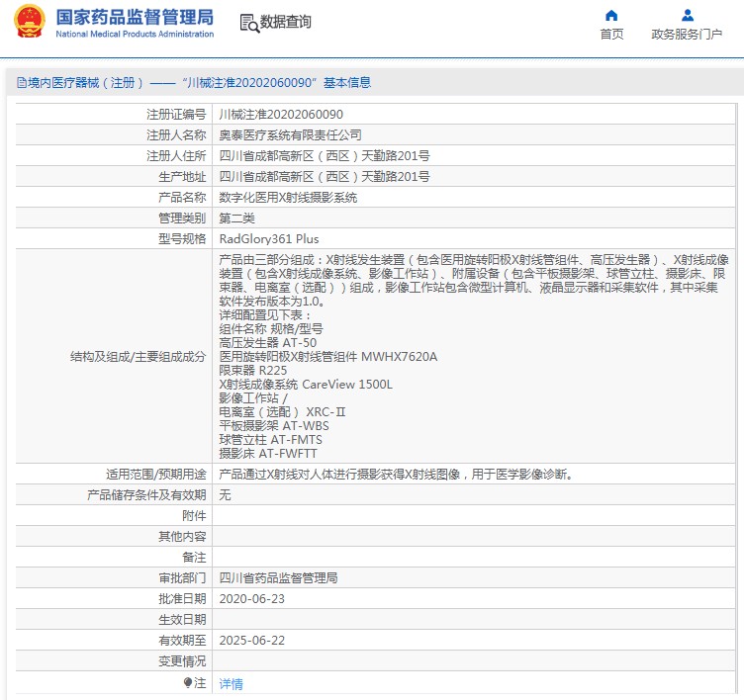Click 限束器 R225 line
Image resolution: width=744 pixels, height=700 pixels.
point(253,371)
